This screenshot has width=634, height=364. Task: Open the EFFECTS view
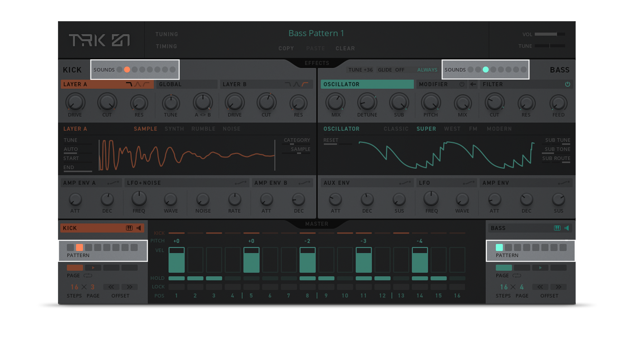coord(317,63)
